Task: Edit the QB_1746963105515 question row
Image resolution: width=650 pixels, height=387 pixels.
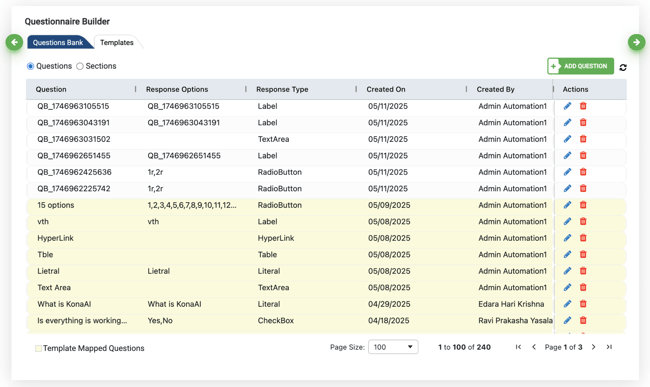Action: [x=568, y=106]
